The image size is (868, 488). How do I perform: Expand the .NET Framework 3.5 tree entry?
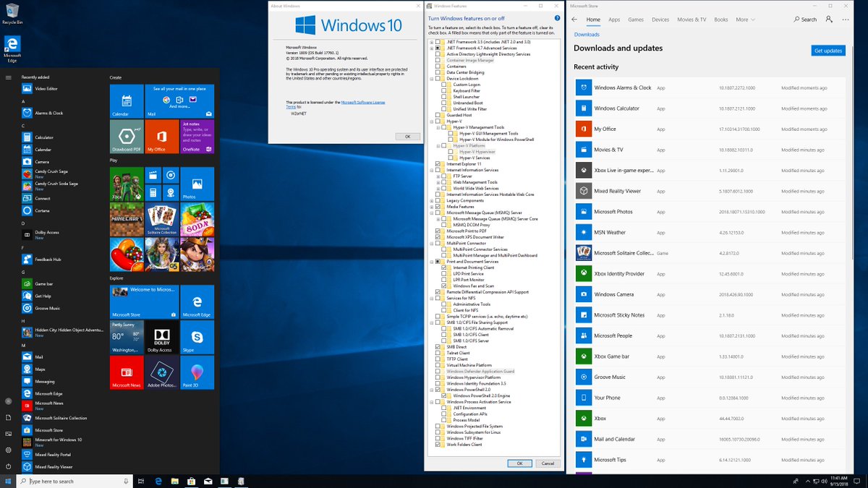(x=430, y=42)
